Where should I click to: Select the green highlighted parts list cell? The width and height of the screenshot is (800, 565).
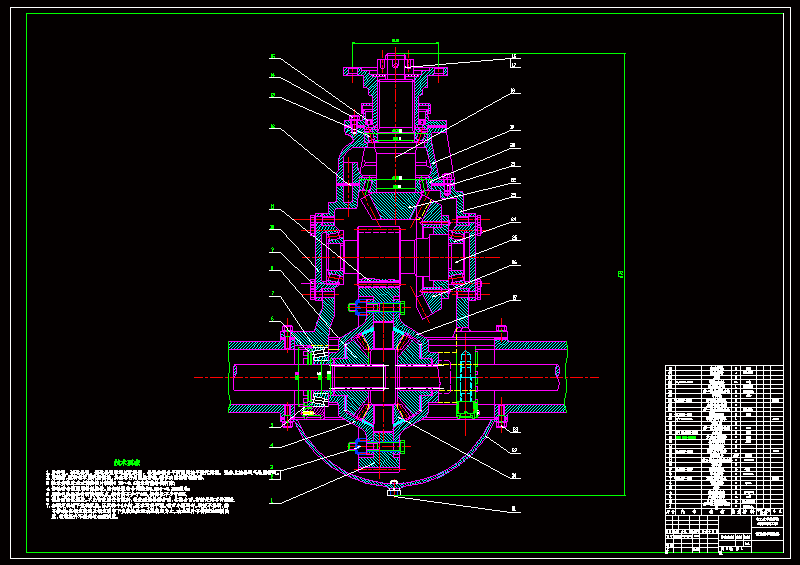pos(686,437)
